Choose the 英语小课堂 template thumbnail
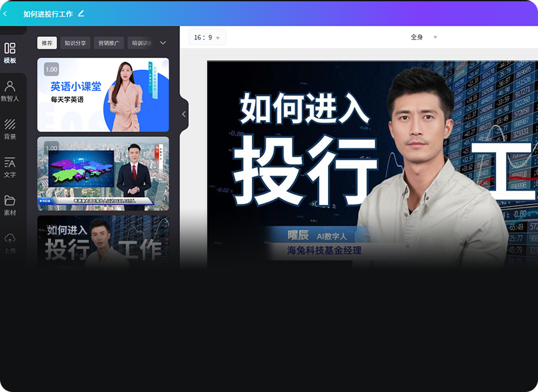The image size is (538, 392). [103, 95]
